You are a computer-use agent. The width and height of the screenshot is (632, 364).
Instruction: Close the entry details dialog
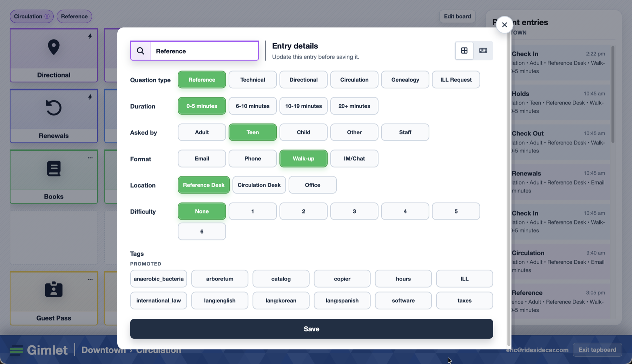(504, 25)
